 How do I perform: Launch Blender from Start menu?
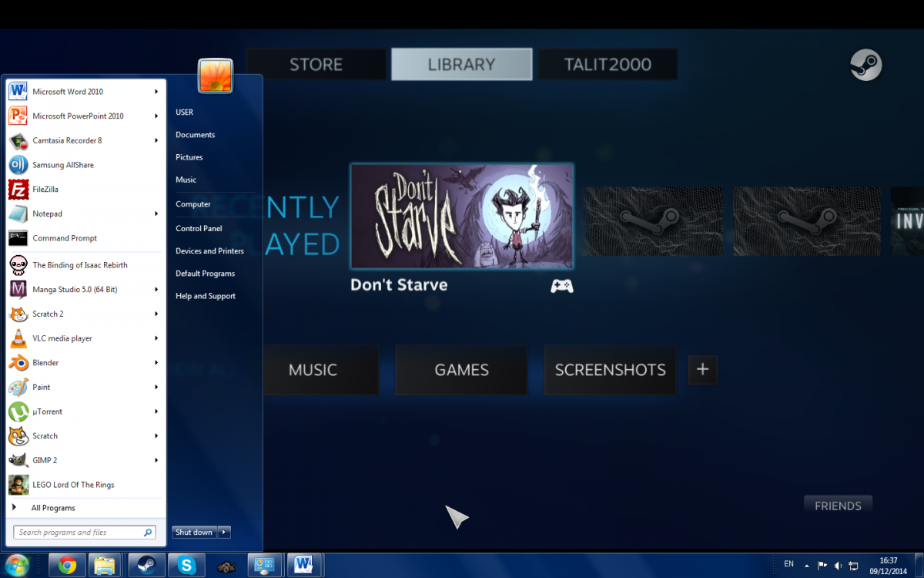[85, 362]
